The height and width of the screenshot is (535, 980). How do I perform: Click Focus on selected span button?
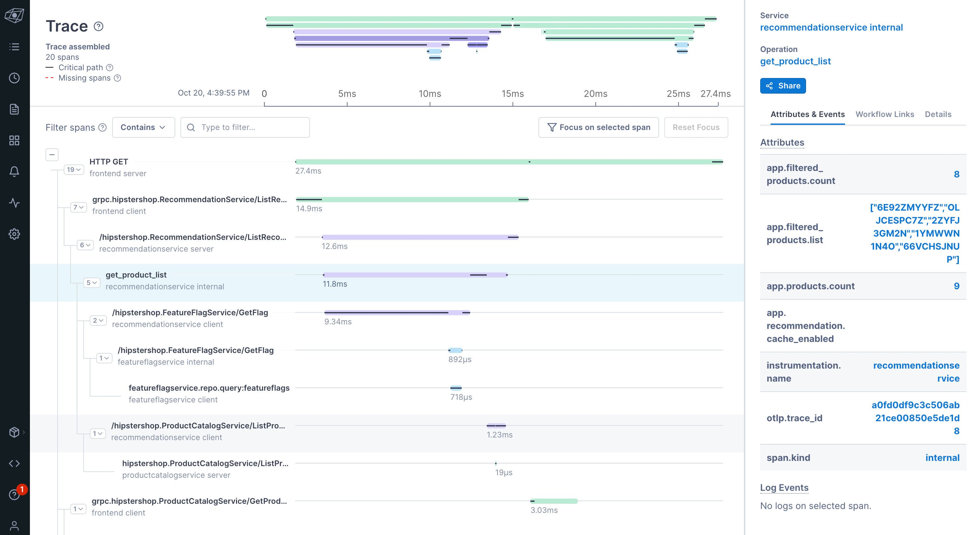point(598,127)
